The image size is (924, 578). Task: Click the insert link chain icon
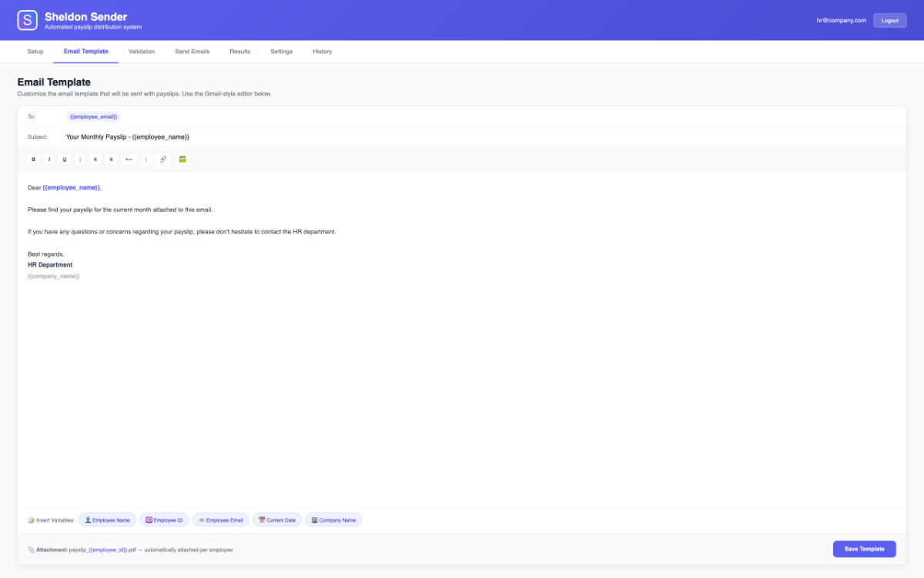pyautogui.click(x=162, y=159)
